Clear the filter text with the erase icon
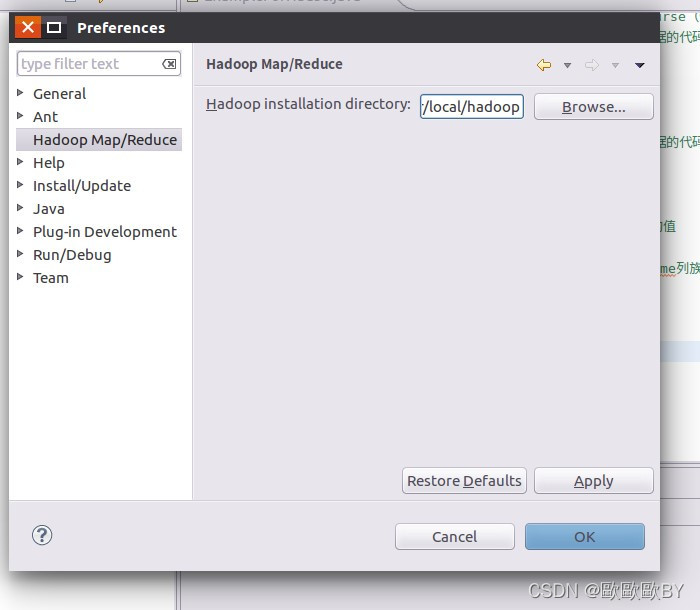700x610 pixels. 169,64
